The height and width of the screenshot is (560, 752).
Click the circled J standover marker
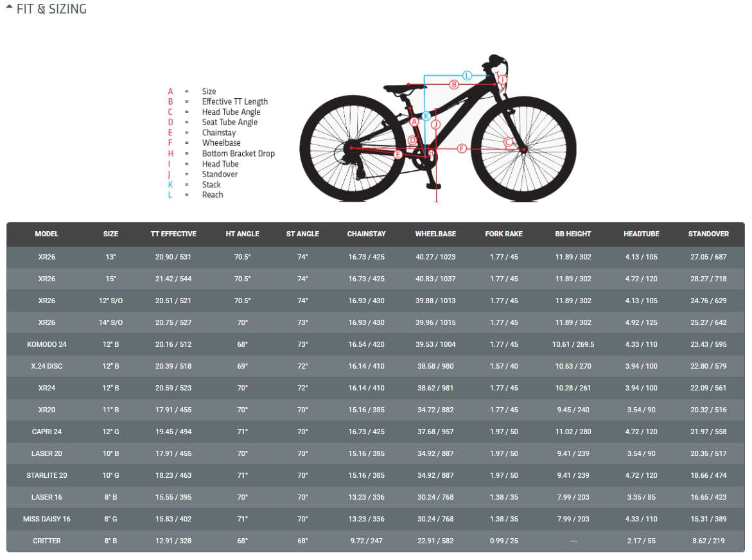436,124
